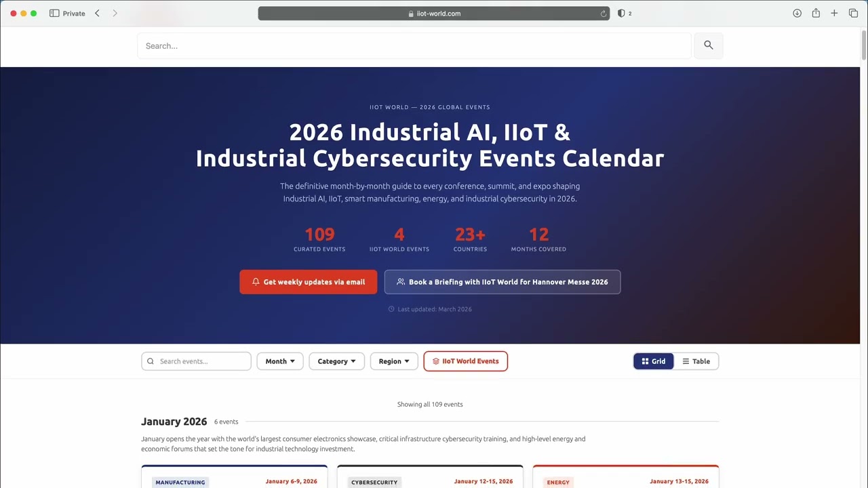868x488 pixels.
Task: Click the lock icon in the address bar
Action: 411,14
